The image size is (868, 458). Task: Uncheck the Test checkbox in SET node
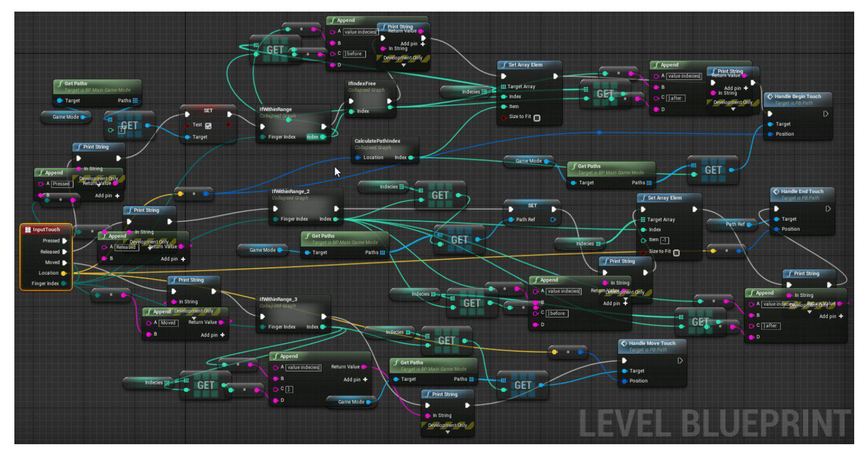(208, 125)
